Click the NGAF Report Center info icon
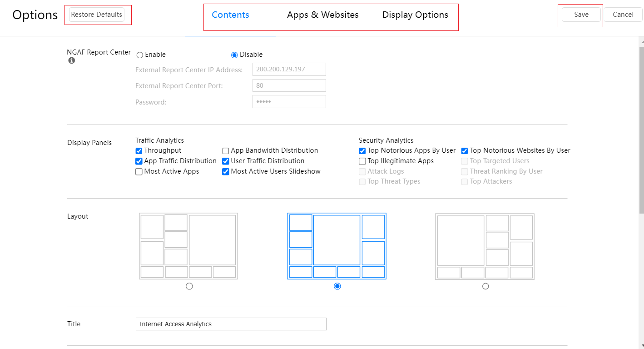The image size is (644, 349). [x=72, y=60]
